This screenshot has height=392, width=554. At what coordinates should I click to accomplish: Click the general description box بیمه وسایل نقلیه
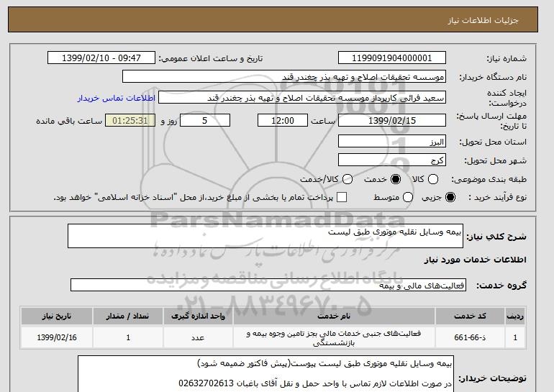(265, 236)
